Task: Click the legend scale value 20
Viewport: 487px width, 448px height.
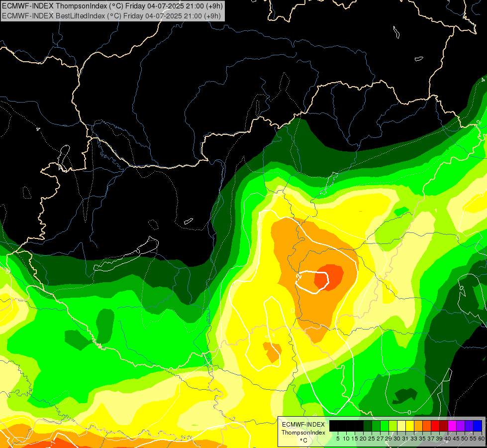Action: pyautogui.click(x=363, y=439)
